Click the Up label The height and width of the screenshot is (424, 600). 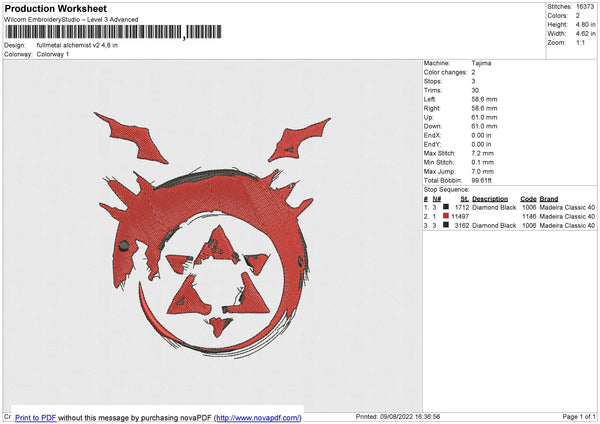[428, 117]
